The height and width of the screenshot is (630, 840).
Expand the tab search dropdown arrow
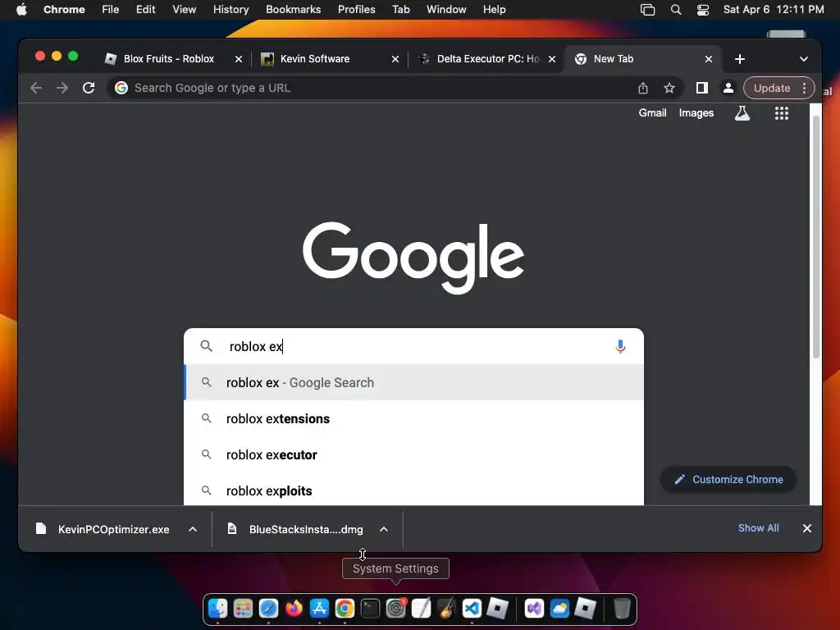coord(804,59)
